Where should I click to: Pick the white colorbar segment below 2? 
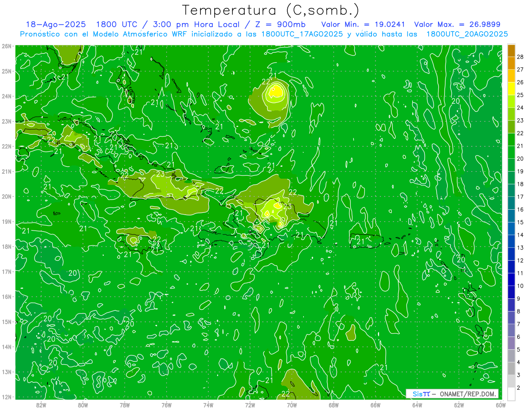pos(511,394)
